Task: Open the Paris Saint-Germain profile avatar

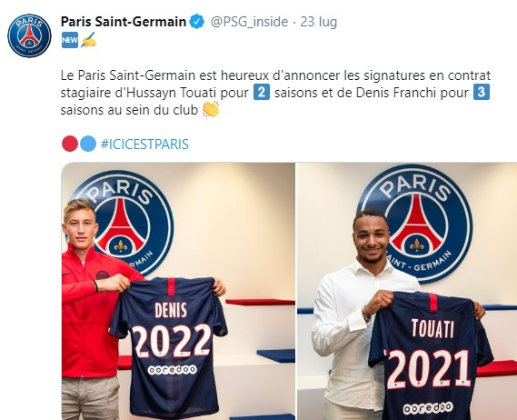Action: pyautogui.click(x=29, y=35)
